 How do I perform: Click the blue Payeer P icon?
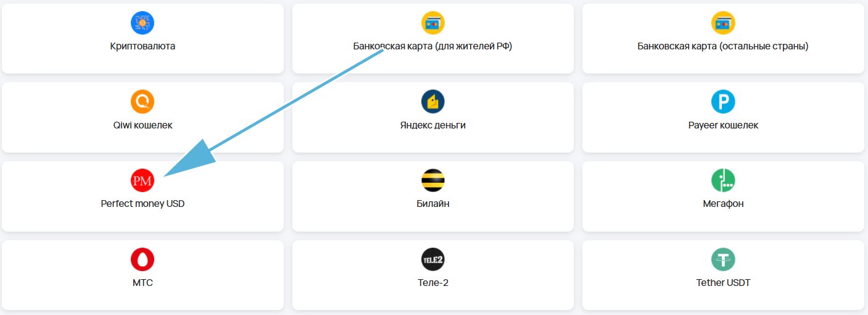pos(723,102)
